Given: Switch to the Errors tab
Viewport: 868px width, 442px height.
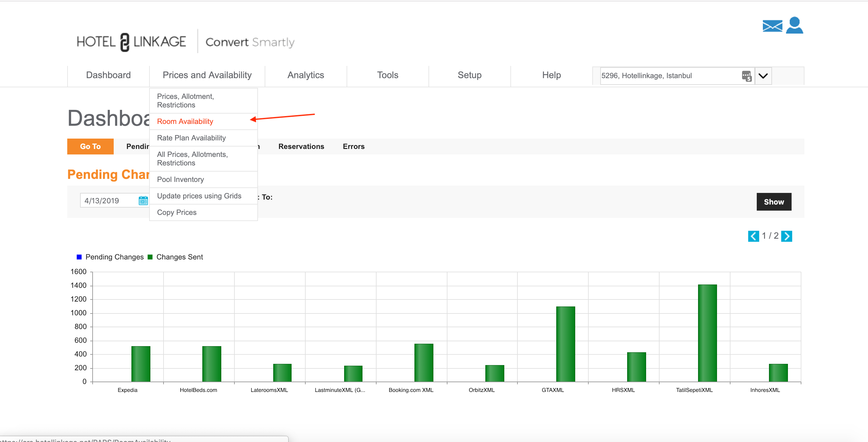Looking at the screenshot, I should [354, 147].
